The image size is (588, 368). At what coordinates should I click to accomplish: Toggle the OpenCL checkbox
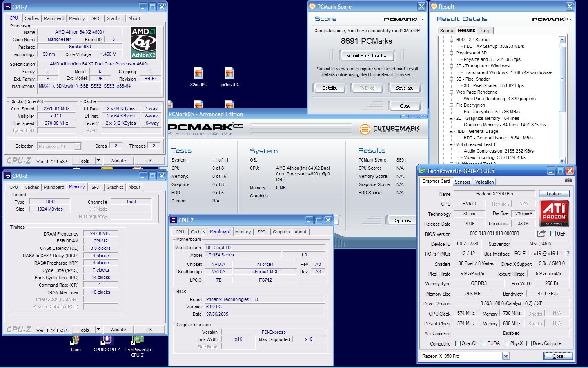pyautogui.click(x=458, y=343)
